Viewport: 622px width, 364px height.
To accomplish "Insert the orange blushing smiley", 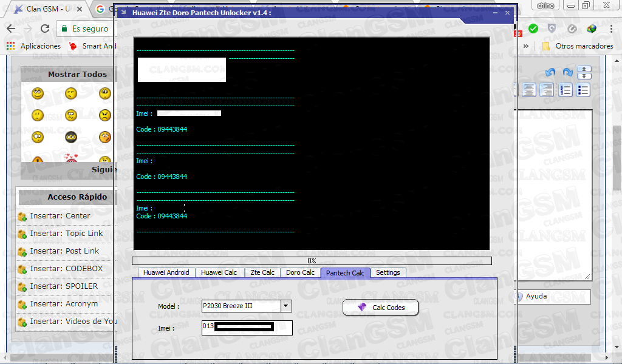I will (105, 137).
